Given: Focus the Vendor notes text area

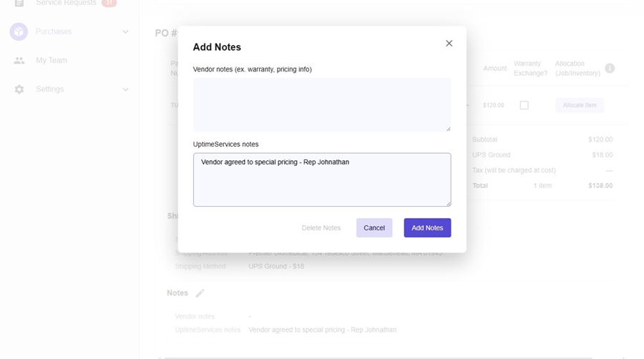Looking at the screenshot, I should [321, 104].
